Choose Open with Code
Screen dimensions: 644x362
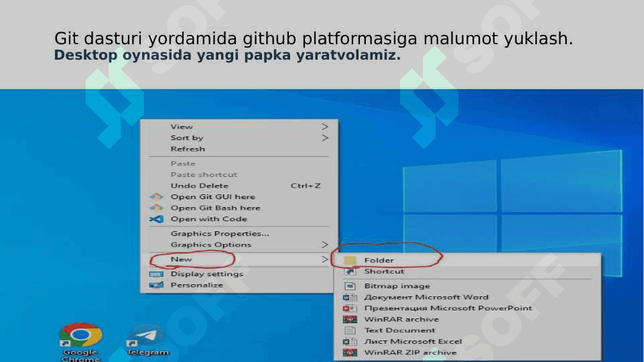(x=239, y=219)
